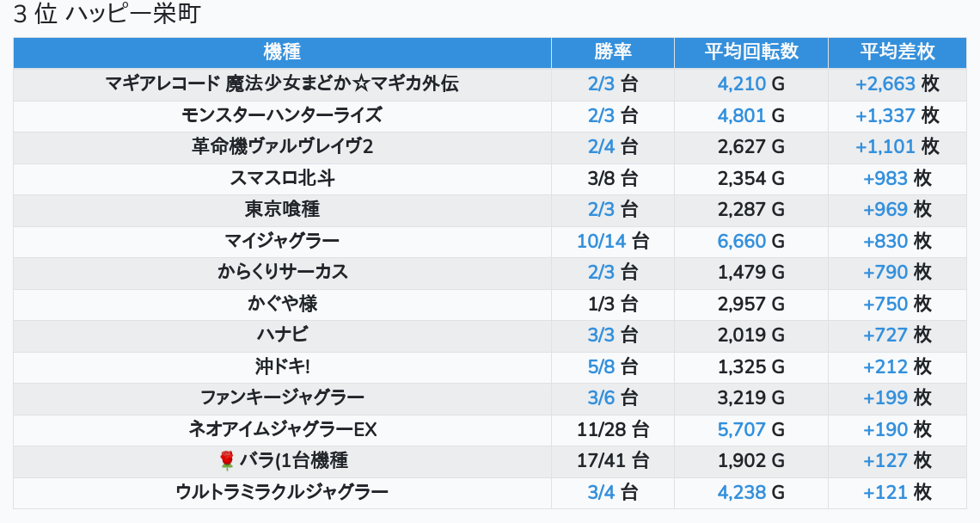Viewport: 980px width, 523px height.
Task: Click the +2,663 average difference value
Action: pos(885,84)
